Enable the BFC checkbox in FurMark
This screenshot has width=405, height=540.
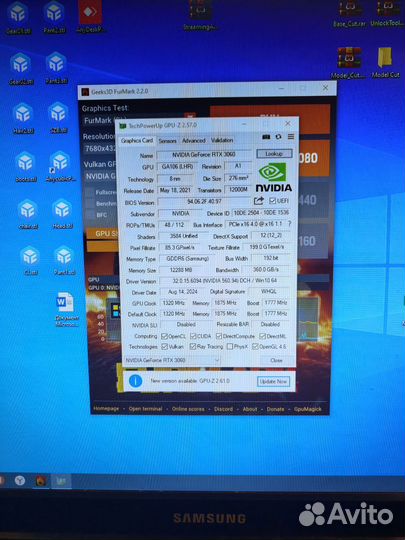pos(91,215)
